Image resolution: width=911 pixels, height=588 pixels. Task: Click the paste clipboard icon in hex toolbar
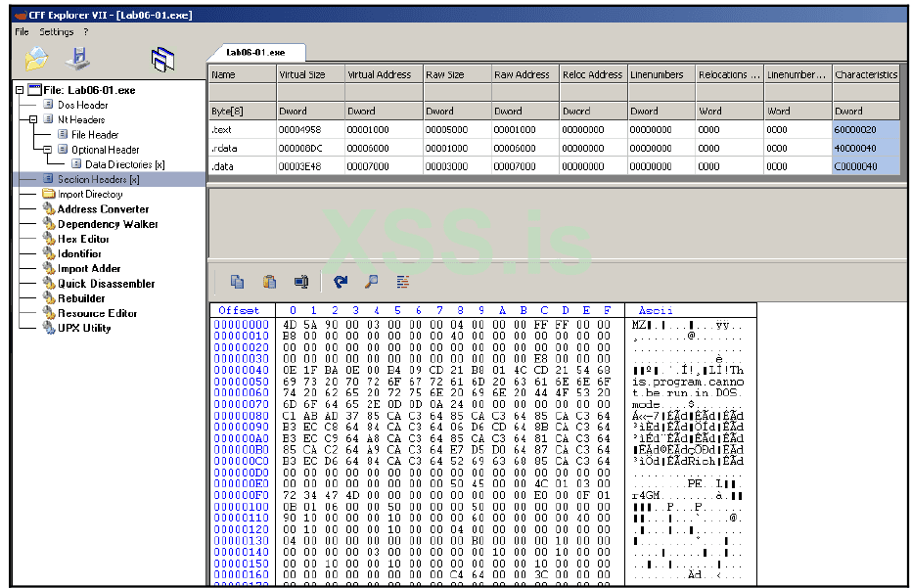[269, 282]
